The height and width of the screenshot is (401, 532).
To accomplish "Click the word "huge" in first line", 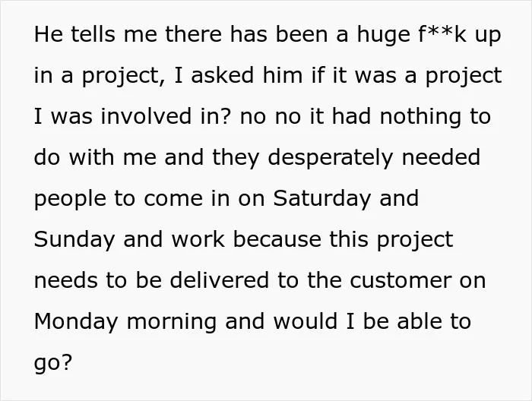I will pos(383,36).
